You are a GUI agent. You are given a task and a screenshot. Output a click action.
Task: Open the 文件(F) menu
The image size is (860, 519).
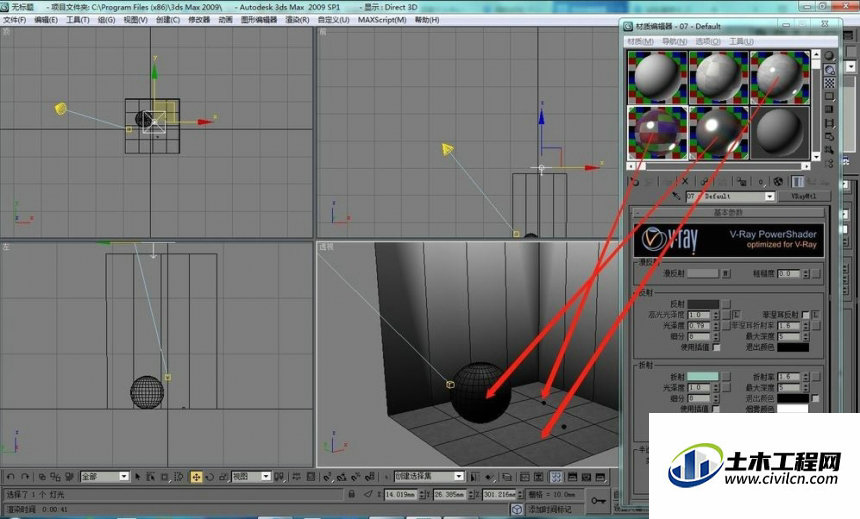(15, 20)
